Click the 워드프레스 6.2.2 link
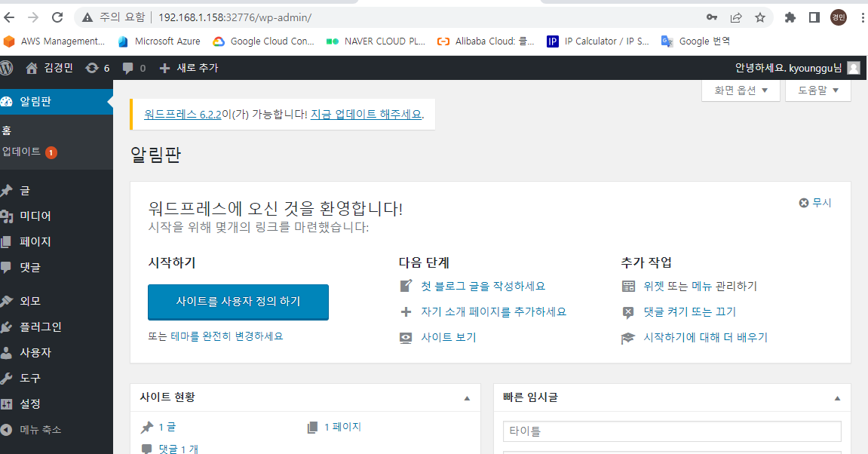 click(182, 115)
